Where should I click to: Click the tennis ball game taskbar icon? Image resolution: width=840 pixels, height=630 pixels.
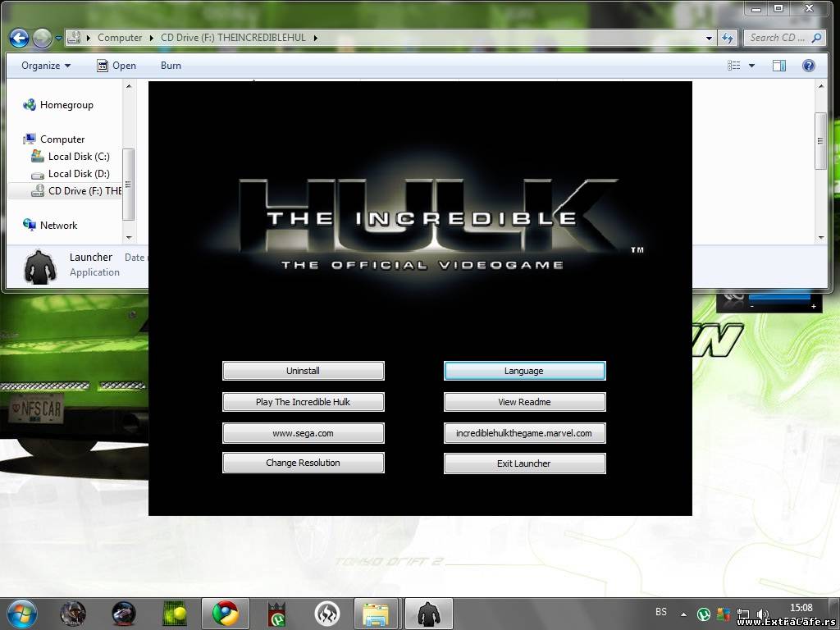pyautogui.click(x=175, y=614)
